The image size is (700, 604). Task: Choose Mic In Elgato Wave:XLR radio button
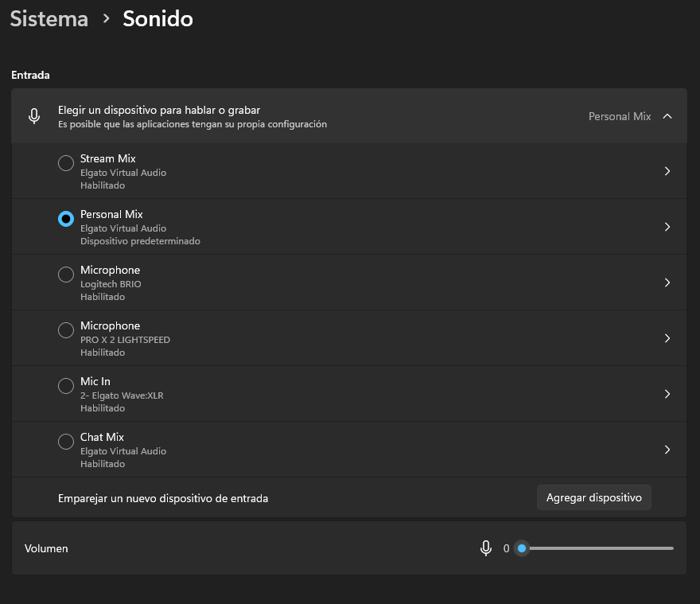(x=66, y=386)
